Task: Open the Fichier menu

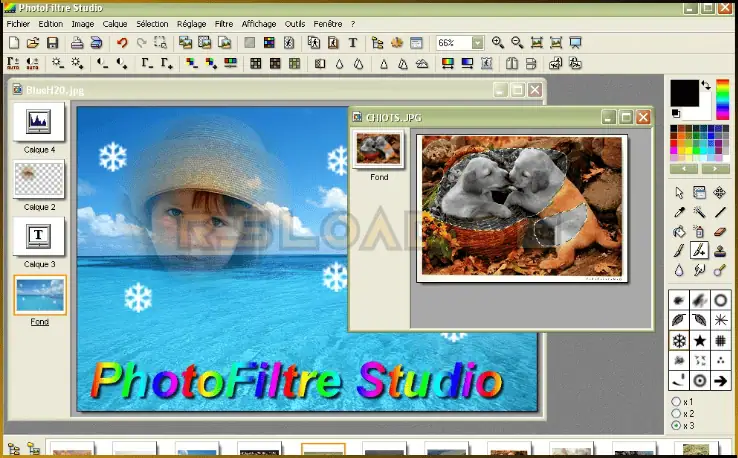Action: tap(18, 24)
